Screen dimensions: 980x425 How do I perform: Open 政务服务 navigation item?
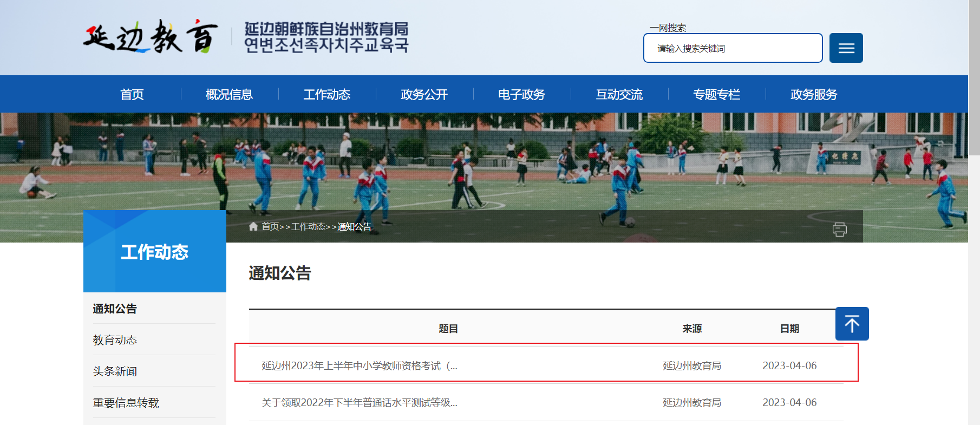(x=814, y=94)
